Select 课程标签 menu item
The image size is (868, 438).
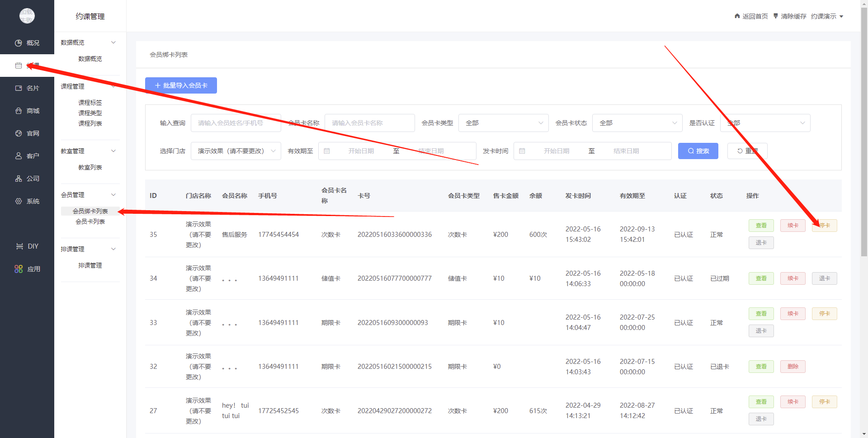click(x=90, y=103)
